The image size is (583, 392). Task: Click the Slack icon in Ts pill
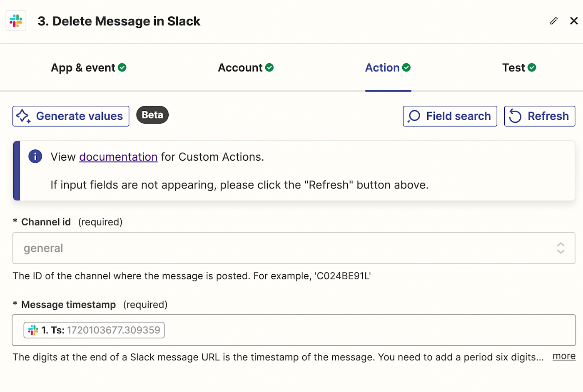(33, 330)
